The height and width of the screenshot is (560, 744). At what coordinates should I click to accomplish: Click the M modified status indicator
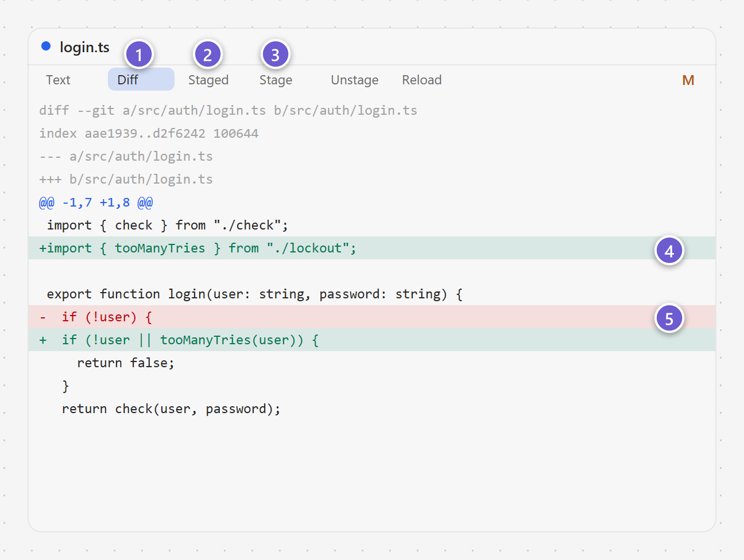tap(688, 80)
